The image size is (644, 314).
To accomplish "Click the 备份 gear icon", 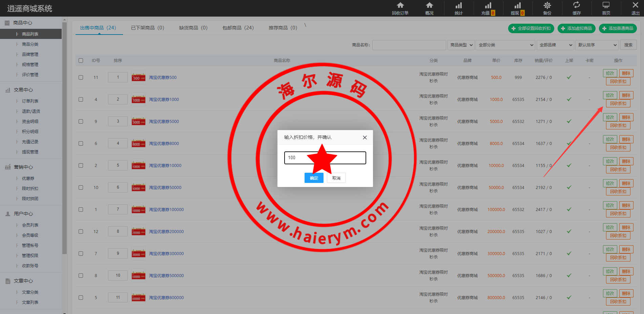I will click(547, 5).
